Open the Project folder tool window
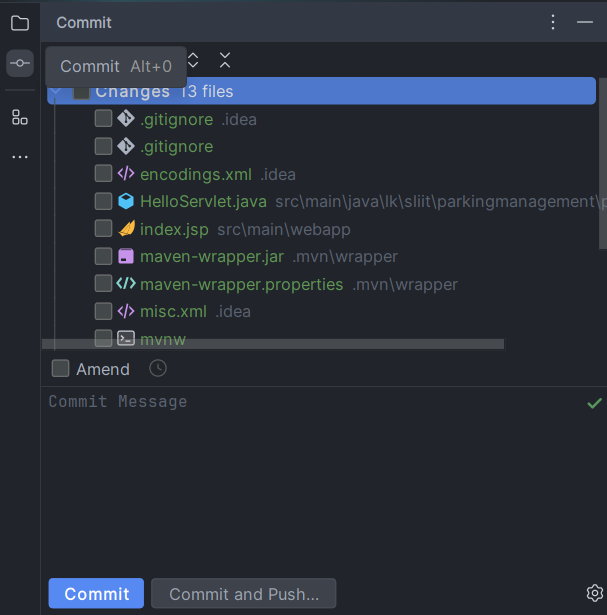Viewport: 607px width, 615px height. [x=20, y=23]
